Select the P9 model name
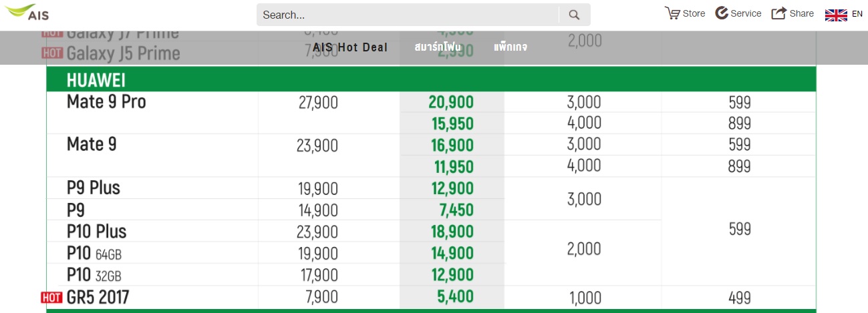 [76, 210]
